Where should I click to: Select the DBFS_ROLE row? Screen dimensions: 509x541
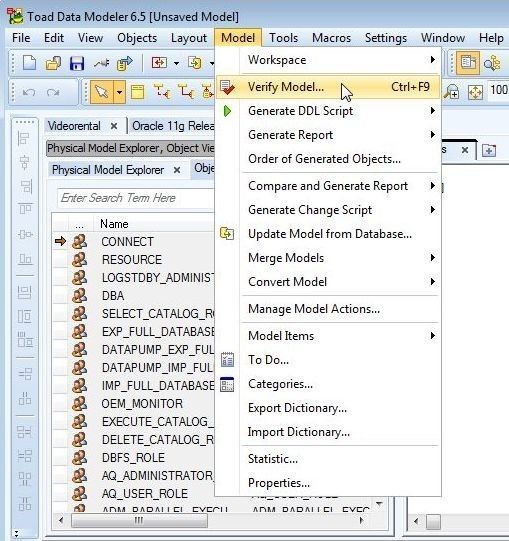[x=134, y=458]
